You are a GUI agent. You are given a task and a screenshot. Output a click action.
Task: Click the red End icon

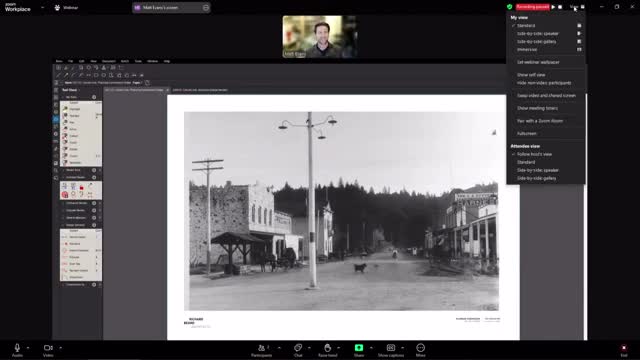(624, 348)
